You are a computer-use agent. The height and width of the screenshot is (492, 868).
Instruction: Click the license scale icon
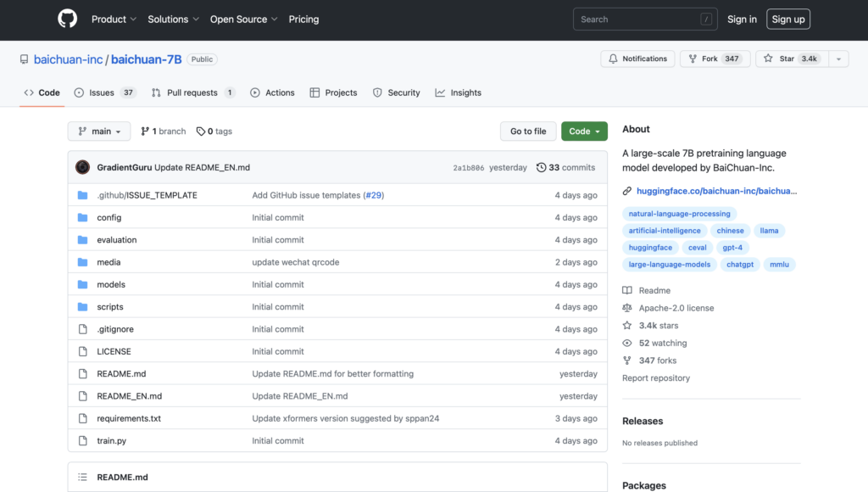(x=626, y=308)
